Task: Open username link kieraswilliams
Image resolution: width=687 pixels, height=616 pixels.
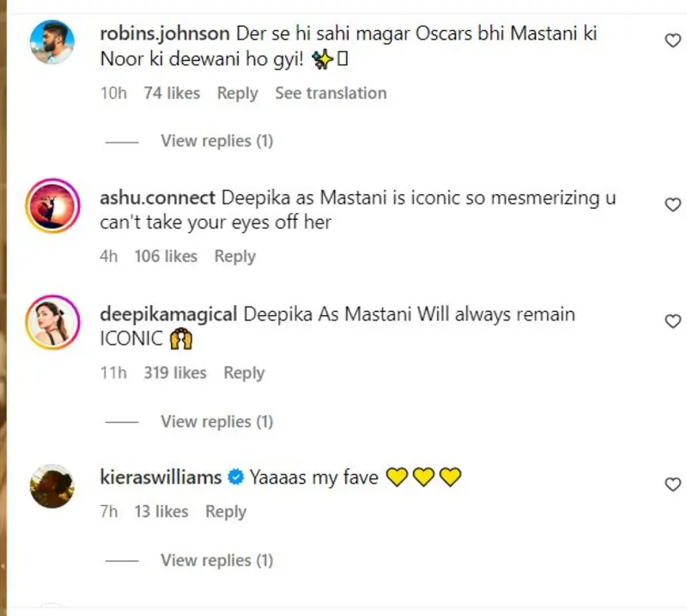Action: (161, 478)
